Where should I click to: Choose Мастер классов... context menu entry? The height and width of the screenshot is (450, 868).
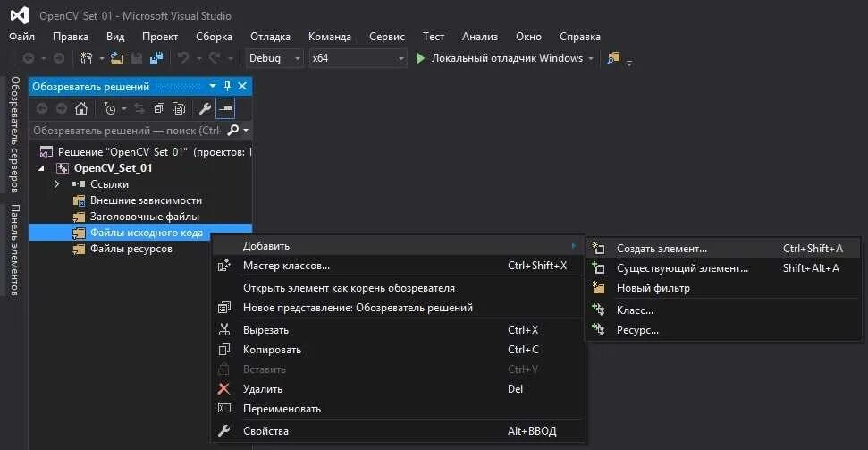398,266
